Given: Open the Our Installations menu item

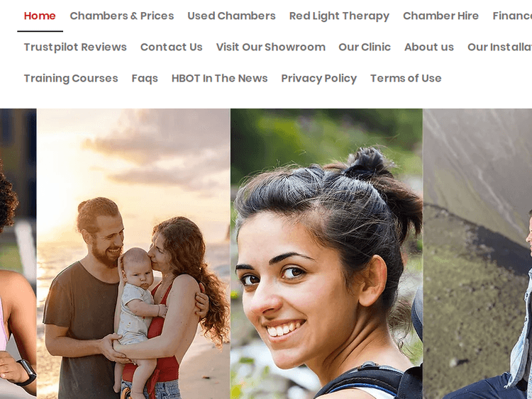Looking at the screenshot, I should point(499,47).
